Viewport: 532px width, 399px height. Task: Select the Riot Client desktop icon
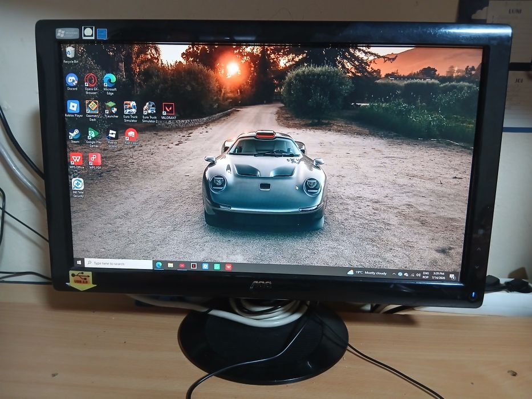[131, 137]
